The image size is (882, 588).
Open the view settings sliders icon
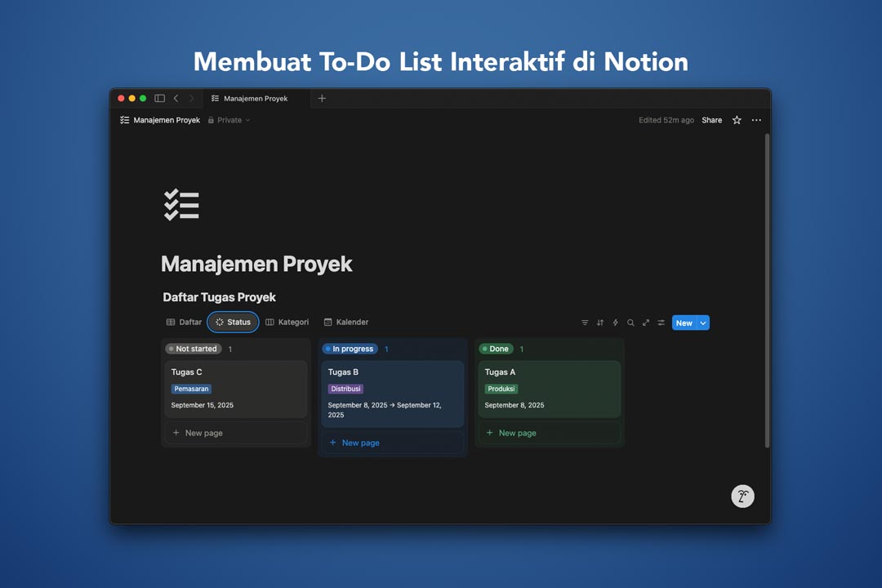661,323
